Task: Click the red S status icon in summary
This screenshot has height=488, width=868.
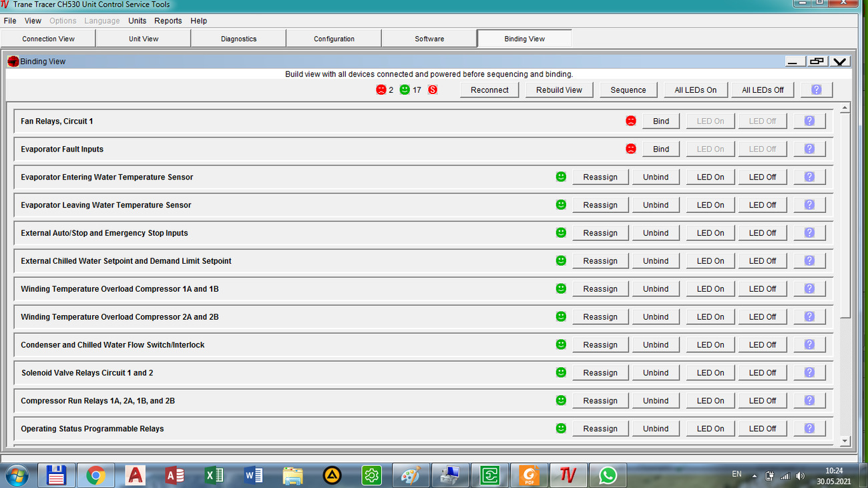Action: (x=433, y=89)
